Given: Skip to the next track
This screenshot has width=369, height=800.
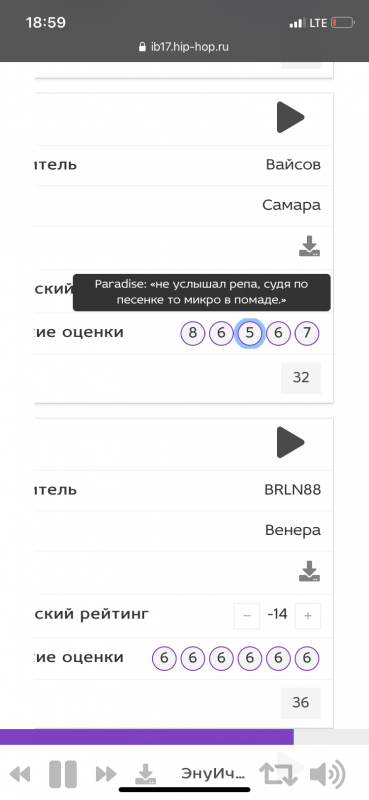Looking at the screenshot, I should 106,774.
